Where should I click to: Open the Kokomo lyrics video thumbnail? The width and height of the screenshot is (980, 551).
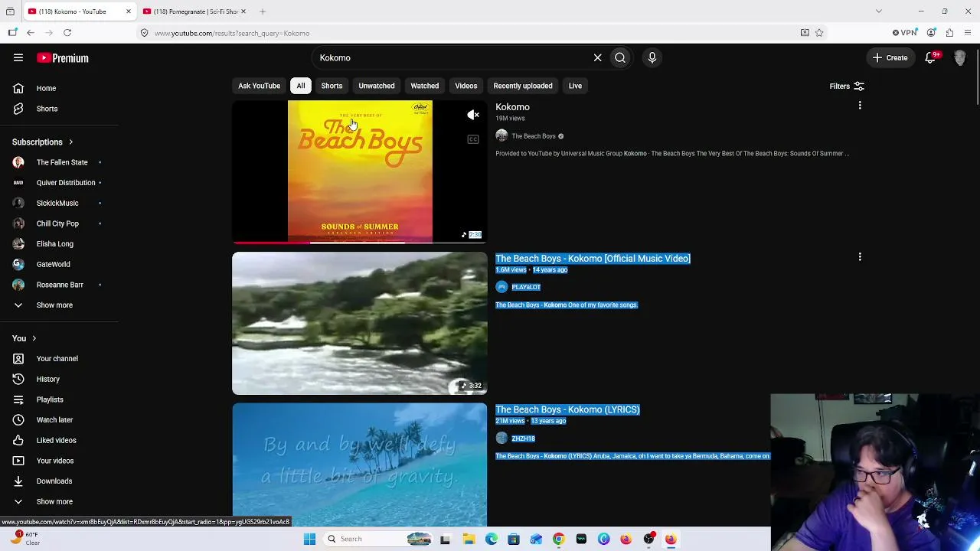(x=360, y=465)
